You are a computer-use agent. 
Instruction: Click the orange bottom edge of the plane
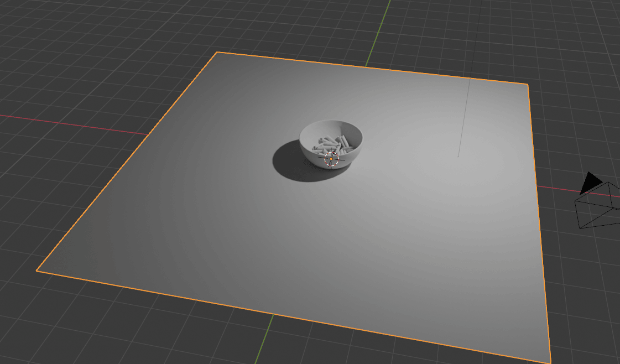293,316
